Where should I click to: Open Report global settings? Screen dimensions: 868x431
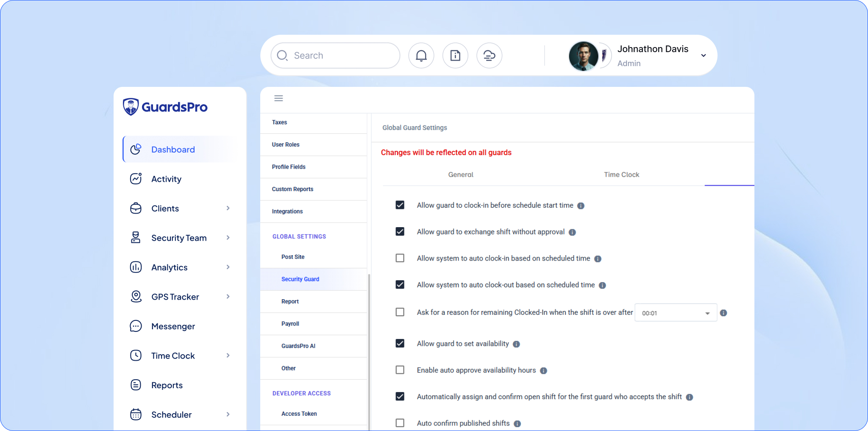coord(314,302)
